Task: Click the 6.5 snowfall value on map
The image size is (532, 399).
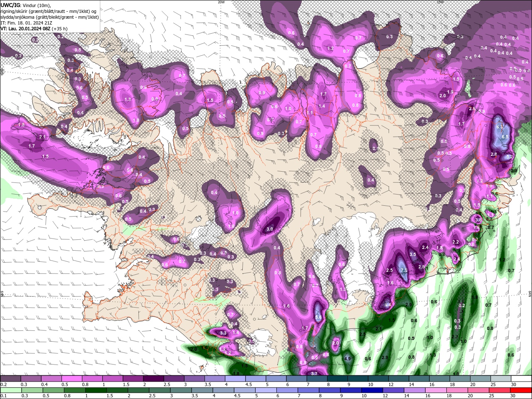Action: point(505,137)
